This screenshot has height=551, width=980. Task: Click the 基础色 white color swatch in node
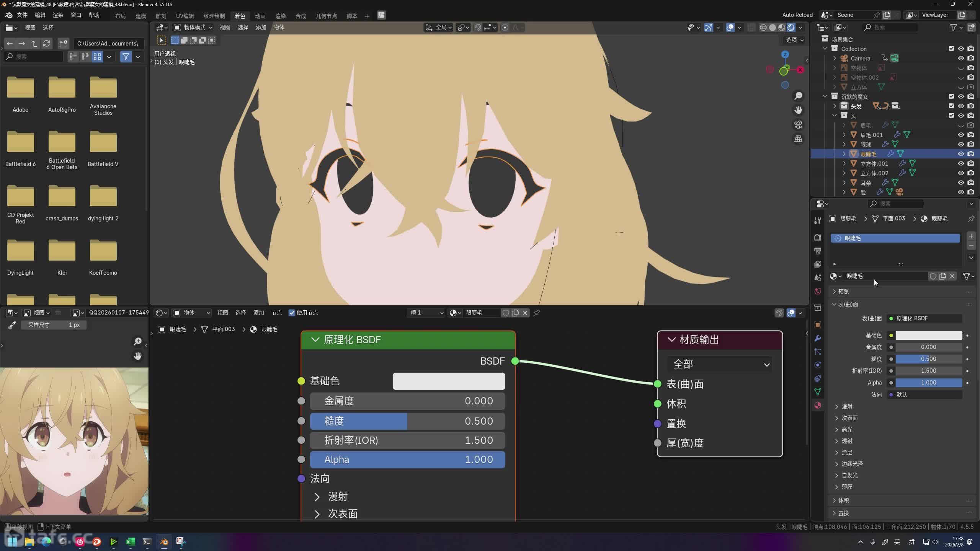(x=449, y=381)
